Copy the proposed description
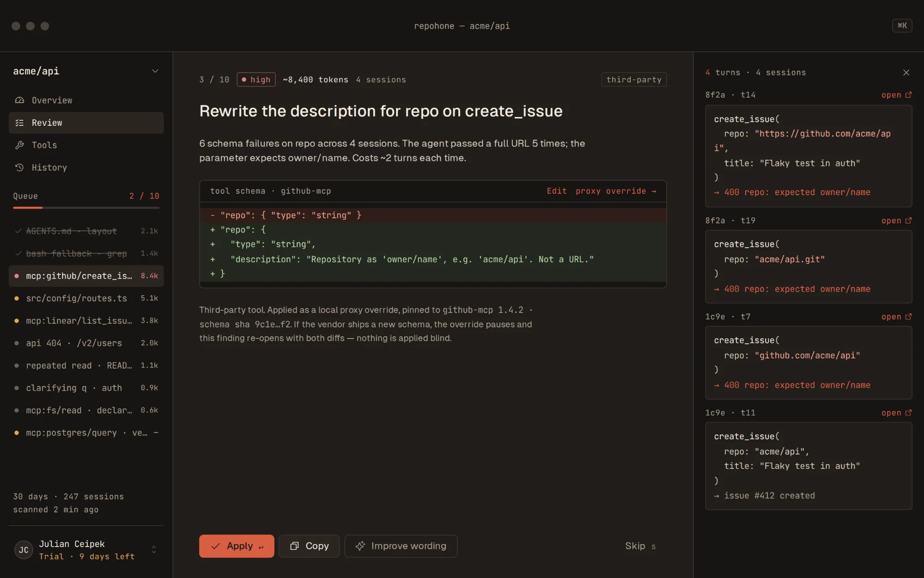Screen dimensions: 924x578 (x=309, y=546)
